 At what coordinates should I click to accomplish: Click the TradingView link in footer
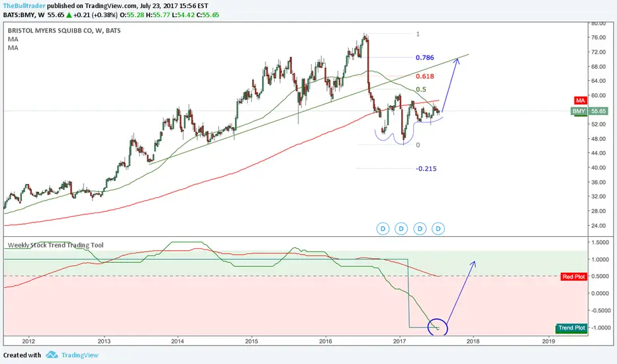(80, 355)
